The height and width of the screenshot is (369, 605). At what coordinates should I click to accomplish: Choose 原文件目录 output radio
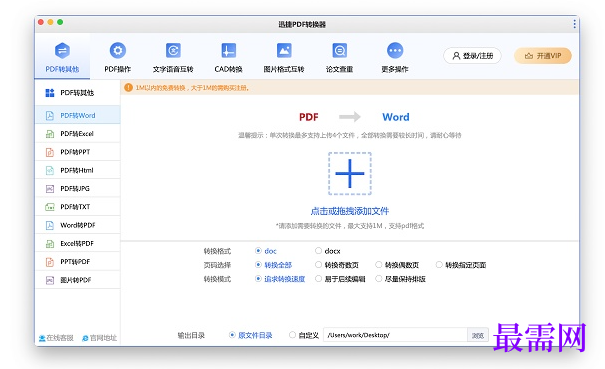pos(232,335)
